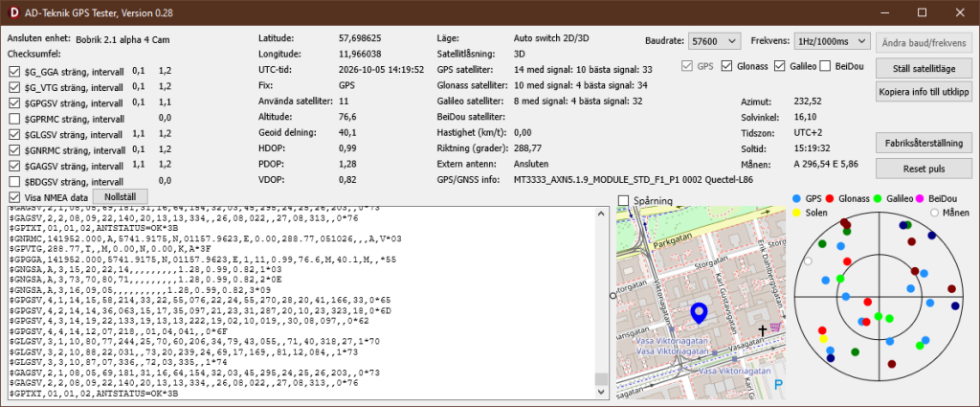Toggle $G_VTG sträng checkbox
The image size is (980, 407).
tap(14, 87)
